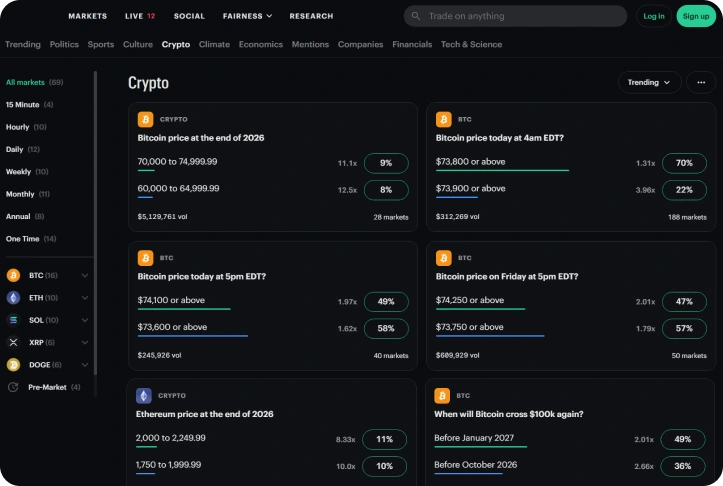Switch to the Politics category tab
This screenshot has width=723, height=486.
point(64,44)
